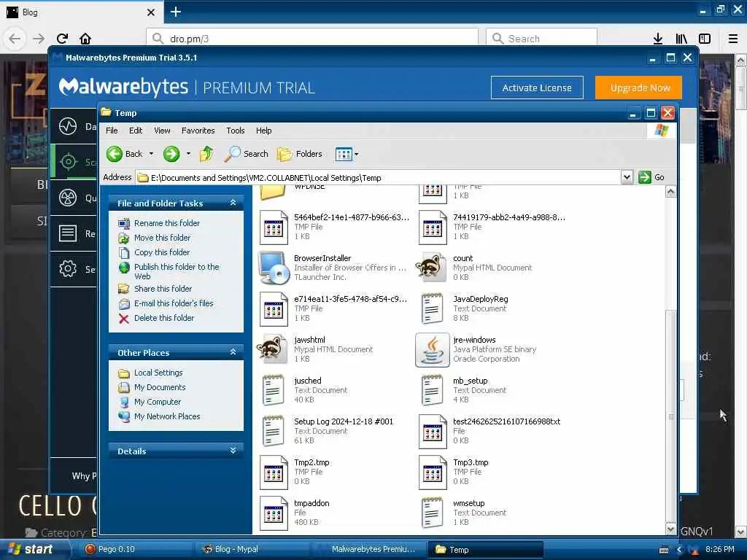
Task: Click file list scrollbar down arrow
Action: [671, 529]
